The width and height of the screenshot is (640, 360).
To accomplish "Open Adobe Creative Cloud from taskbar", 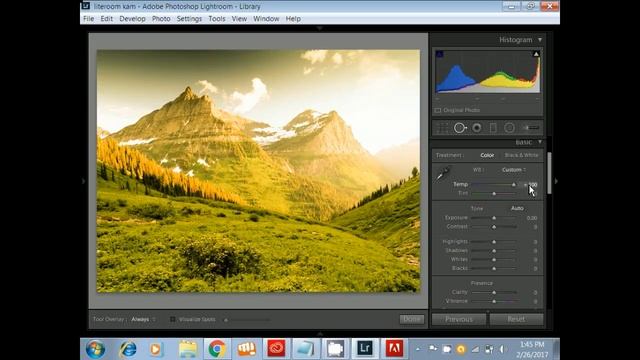I will click(x=276, y=349).
